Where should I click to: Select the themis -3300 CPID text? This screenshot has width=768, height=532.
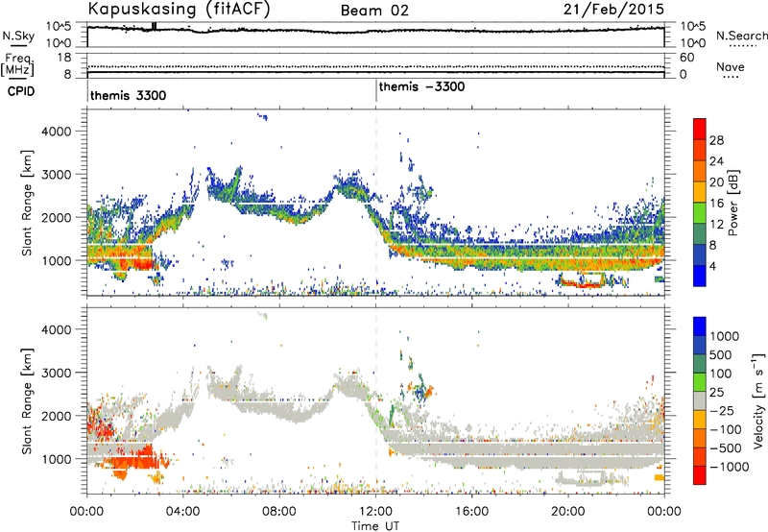coord(421,86)
